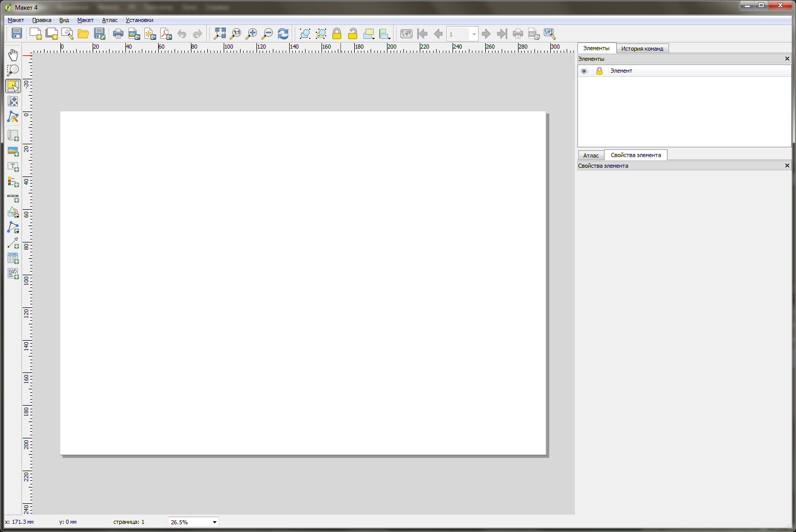Select the Add arrow tool
The width and height of the screenshot is (796, 532).
click(13, 243)
